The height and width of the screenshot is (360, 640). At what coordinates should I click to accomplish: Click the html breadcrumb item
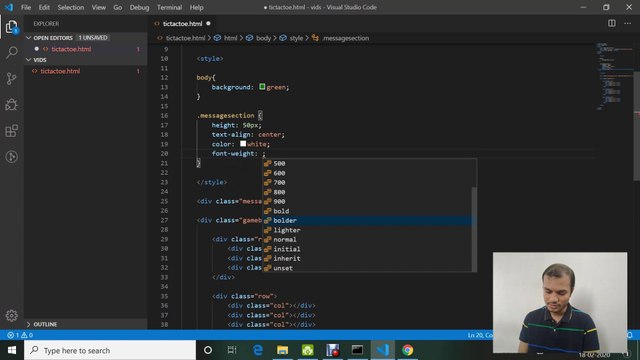tap(230, 38)
